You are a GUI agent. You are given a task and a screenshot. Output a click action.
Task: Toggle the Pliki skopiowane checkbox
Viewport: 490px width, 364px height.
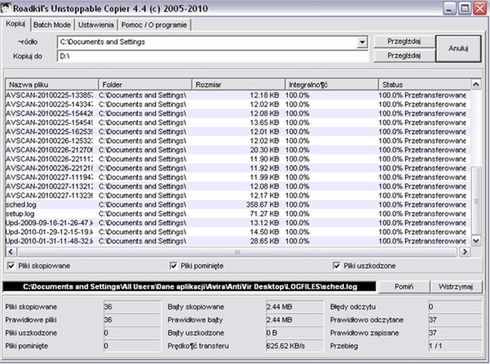point(11,266)
